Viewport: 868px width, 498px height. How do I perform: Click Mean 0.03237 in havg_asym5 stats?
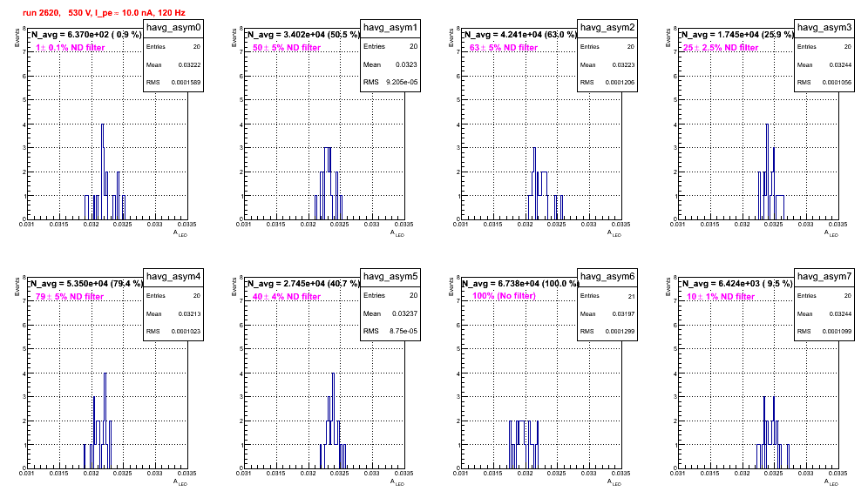pyautogui.click(x=390, y=313)
